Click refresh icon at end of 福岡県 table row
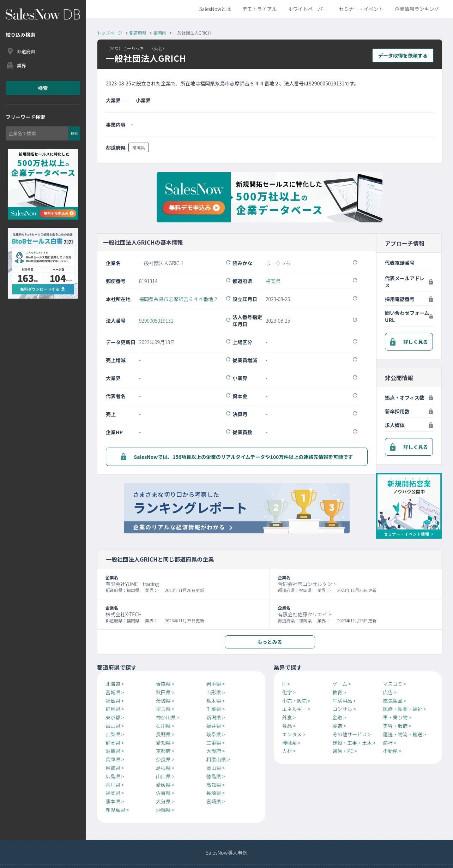Viewport: 453px width, 868px height. click(x=355, y=280)
